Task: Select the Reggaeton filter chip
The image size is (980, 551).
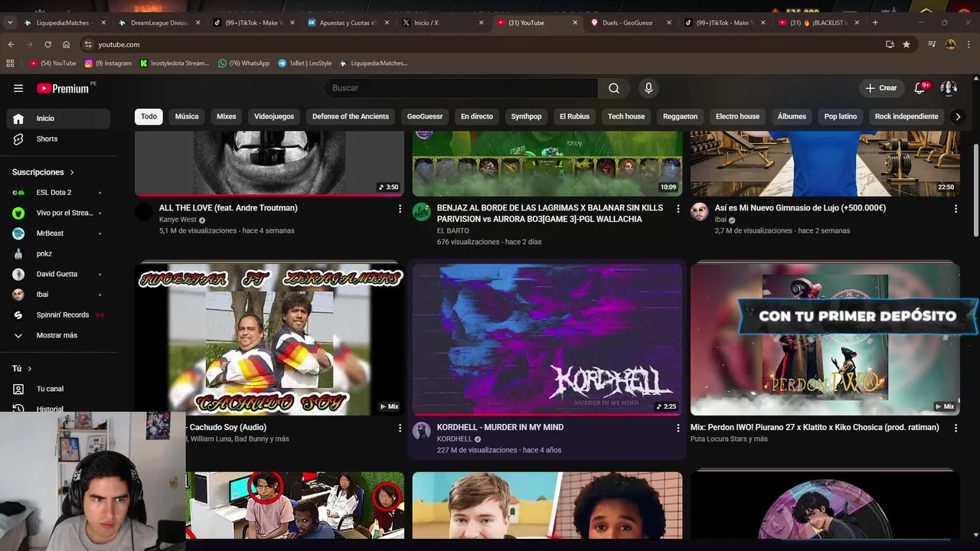Action: [680, 116]
